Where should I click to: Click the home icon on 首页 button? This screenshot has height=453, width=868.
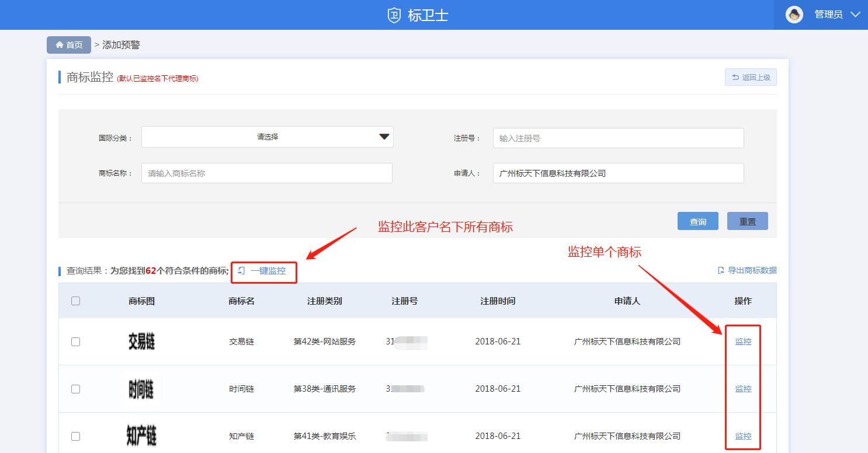pos(59,44)
